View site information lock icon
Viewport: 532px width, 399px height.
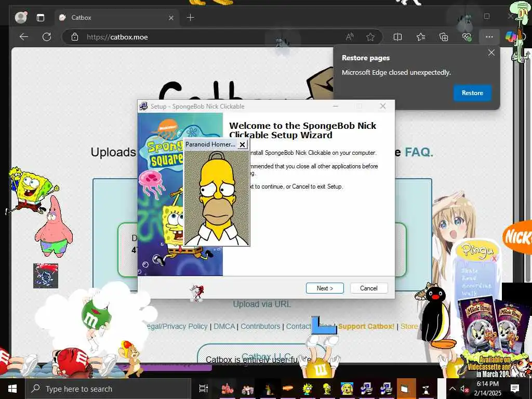[x=75, y=37]
